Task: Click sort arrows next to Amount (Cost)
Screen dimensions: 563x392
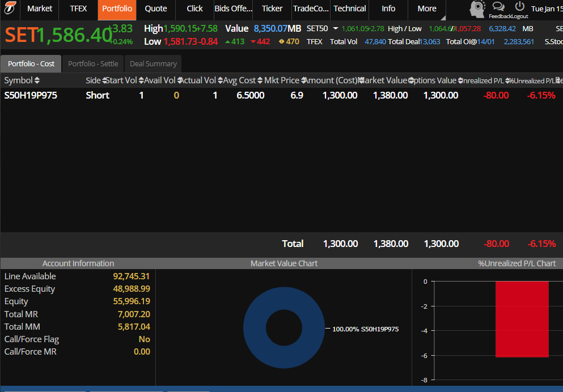Action: 361,80
